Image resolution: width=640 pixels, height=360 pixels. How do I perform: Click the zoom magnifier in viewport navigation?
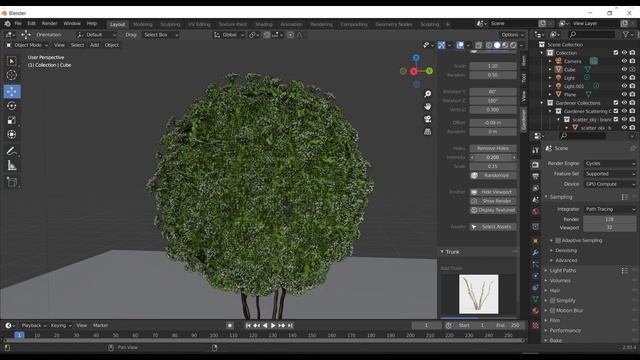[x=427, y=94]
